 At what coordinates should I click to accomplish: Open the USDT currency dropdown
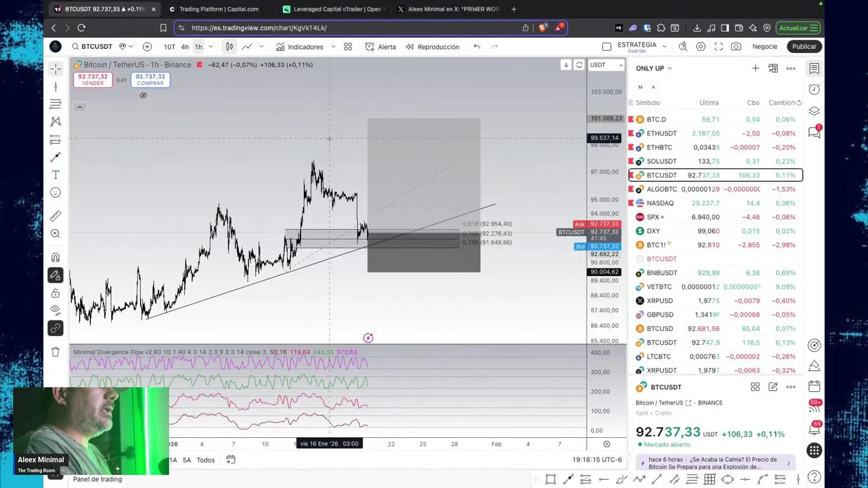(x=606, y=65)
